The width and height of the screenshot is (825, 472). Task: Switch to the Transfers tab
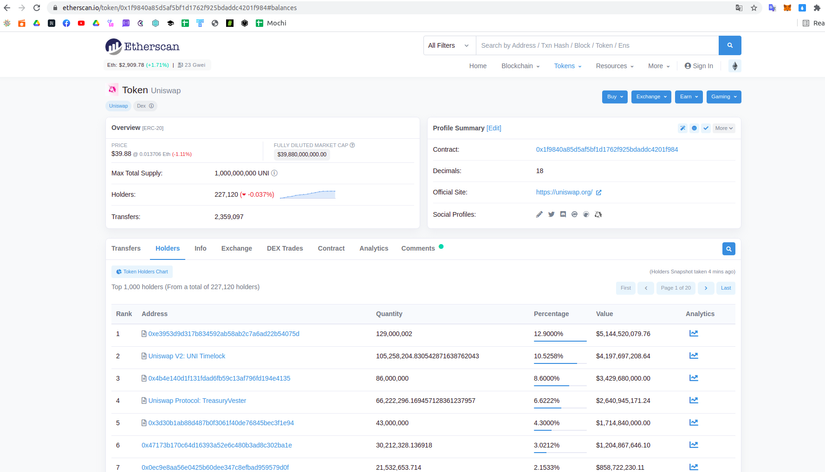[126, 248]
